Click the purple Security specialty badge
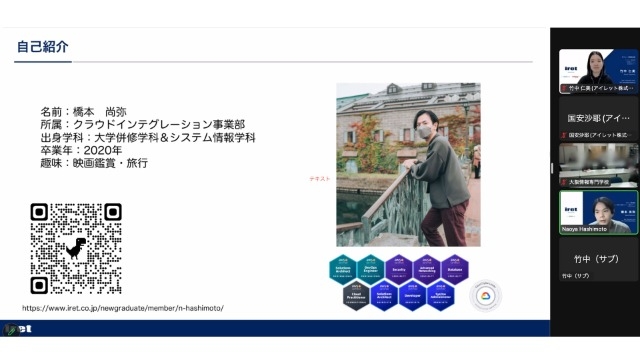Screen dimensions: 640x360 click(x=399, y=269)
